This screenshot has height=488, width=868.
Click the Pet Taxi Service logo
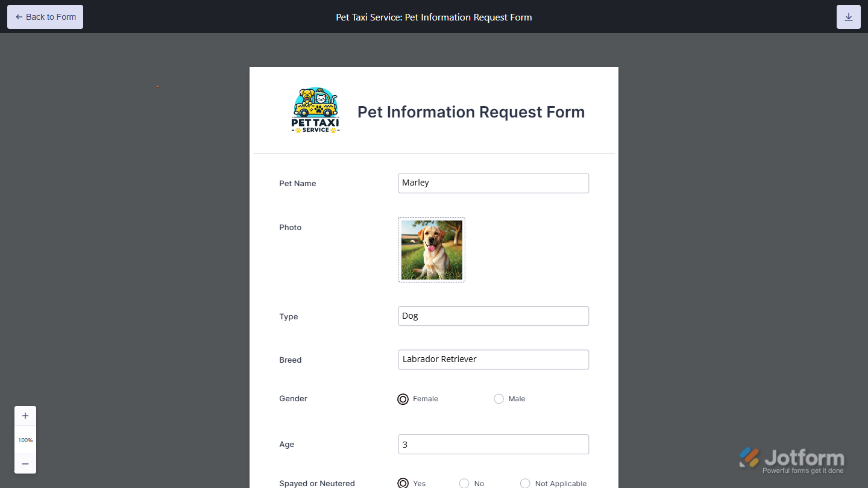click(x=315, y=111)
